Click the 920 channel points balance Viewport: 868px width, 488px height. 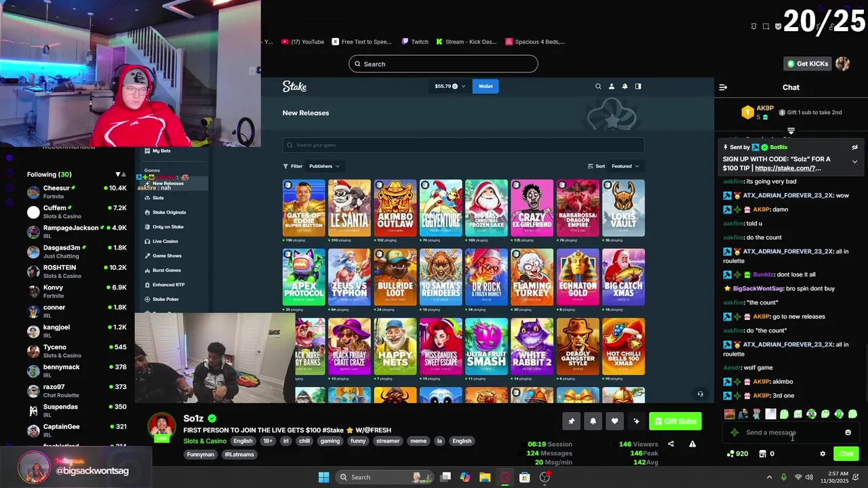[737, 454]
